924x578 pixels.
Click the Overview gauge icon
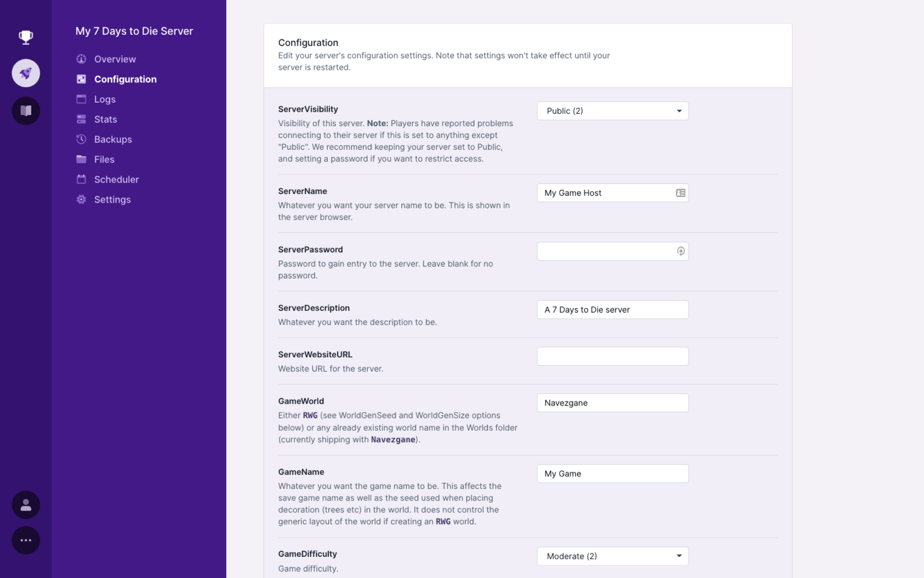point(81,59)
